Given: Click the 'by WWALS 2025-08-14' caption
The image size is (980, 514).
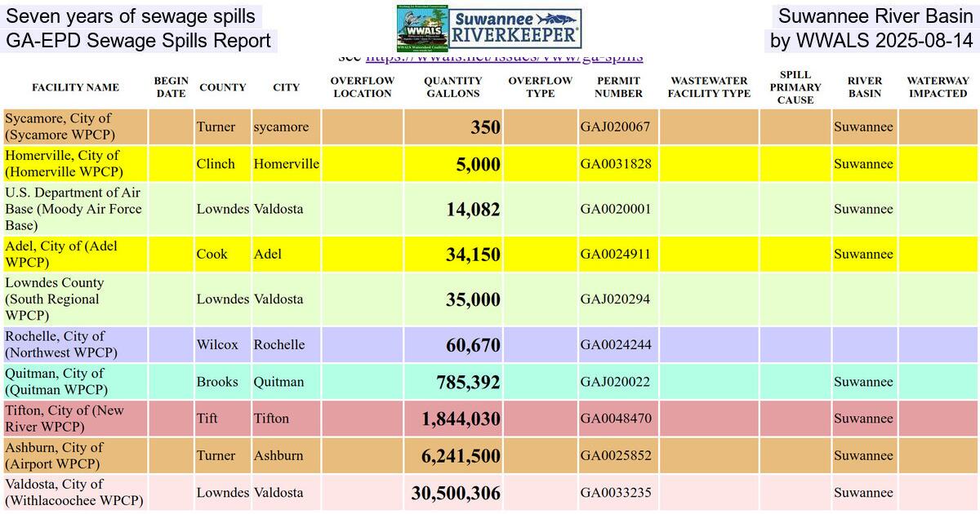Looking at the screenshot, I should 872,41.
